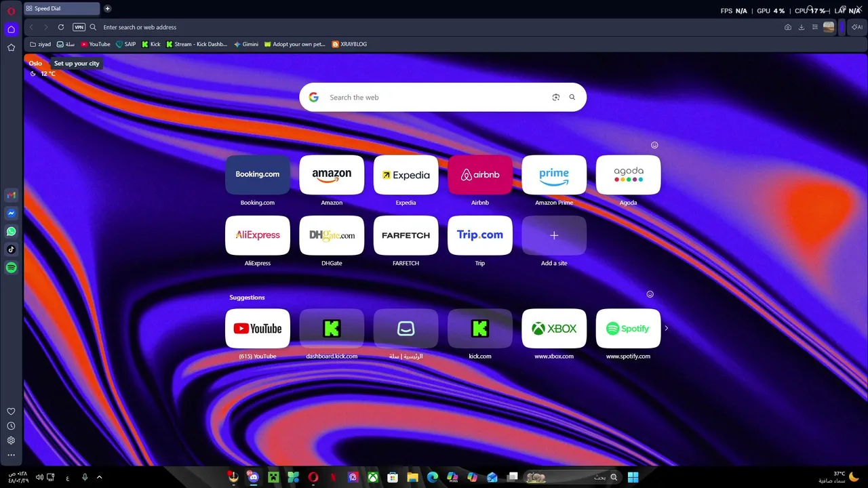
Task: Open File Explorer on the taskbar
Action: pyautogui.click(x=412, y=477)
